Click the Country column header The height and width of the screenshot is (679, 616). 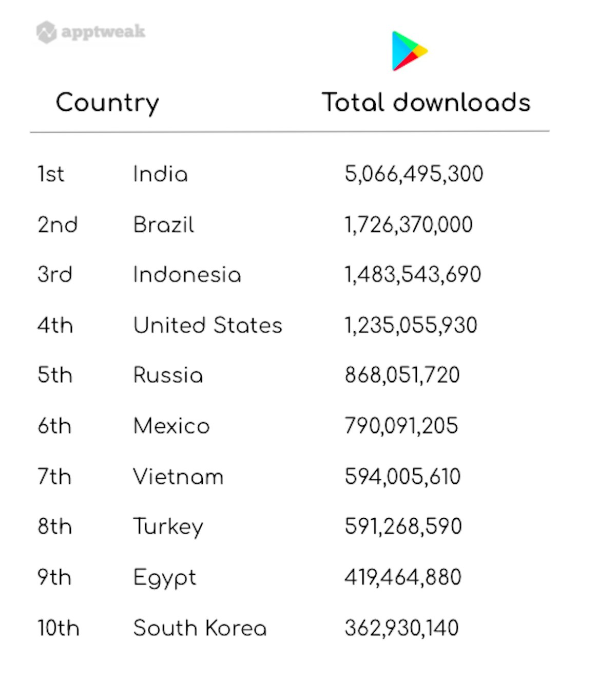coord(107,103)
